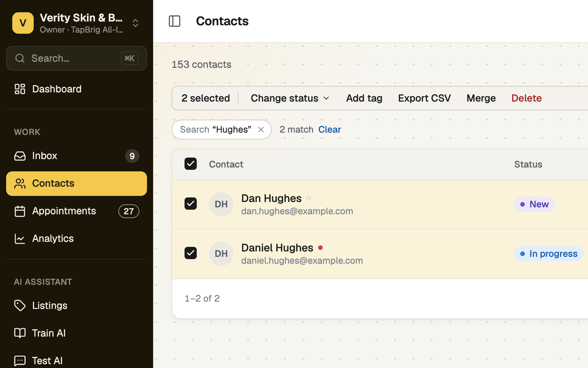Delete the selected contacts
The width and height of the screenshot is (588, 368).
click(526, 98)
